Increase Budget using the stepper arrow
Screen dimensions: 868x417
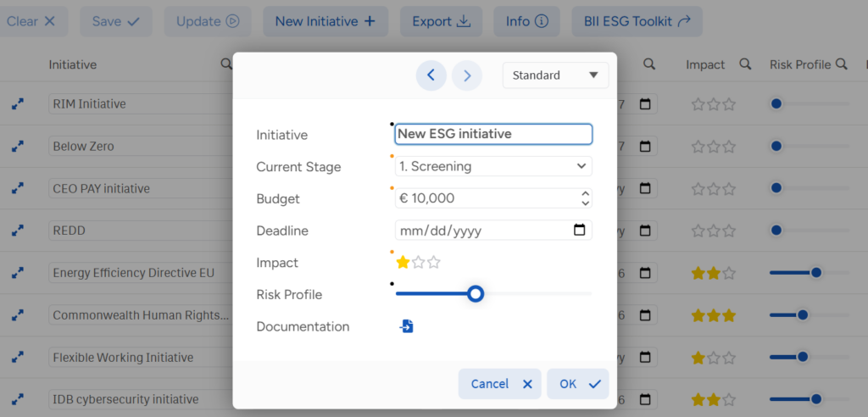pyautogui.click(x=585, y=194)
